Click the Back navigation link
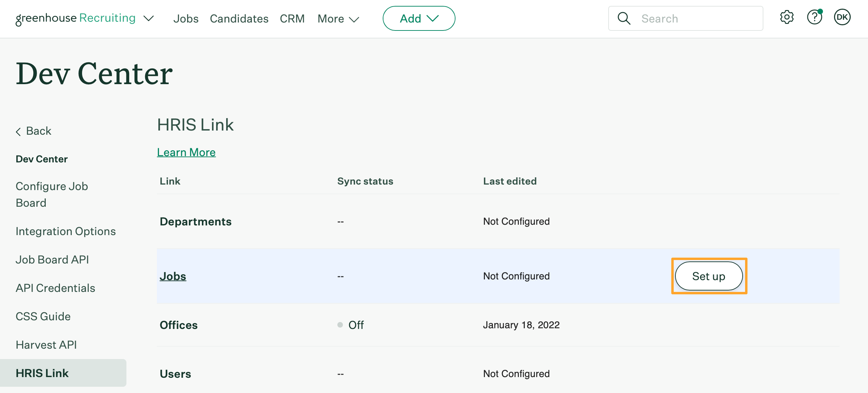The height and width of the screenshot is (393, 868). pyautogui.click(x=34, y=131)
